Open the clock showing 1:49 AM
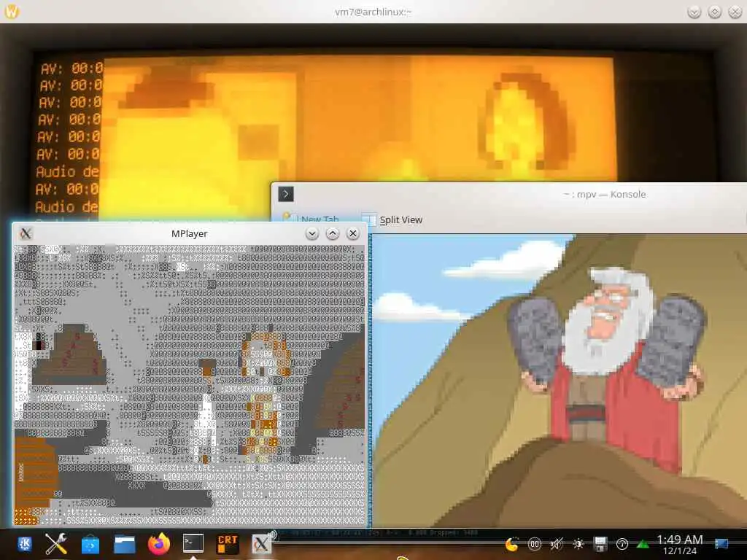747x560 pixels. coord(680,544)
